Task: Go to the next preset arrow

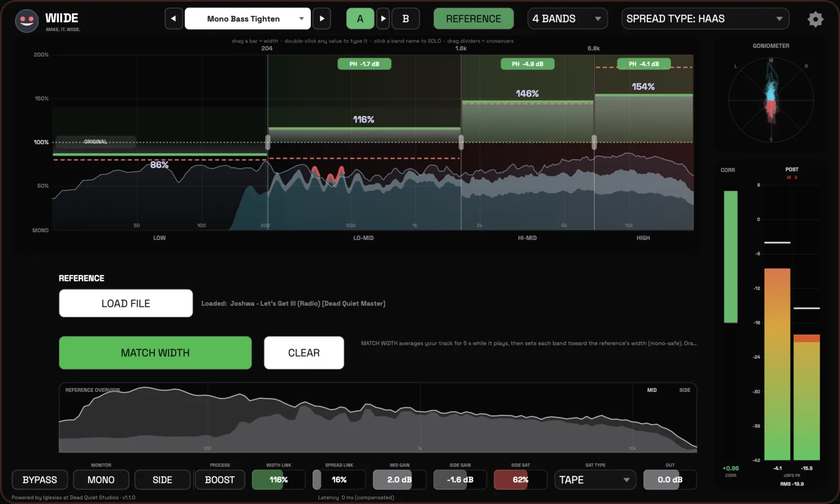Action: pyautogui.click(x=322, y=19)
